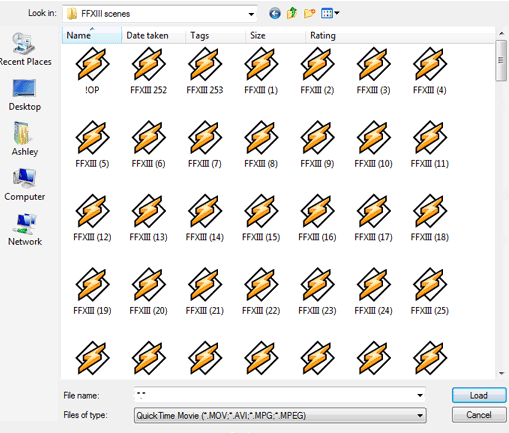The width and height of the screenshot is (509, 433).
Task: Select the FFXIII (6) file
Action: (x=148, y=145)
